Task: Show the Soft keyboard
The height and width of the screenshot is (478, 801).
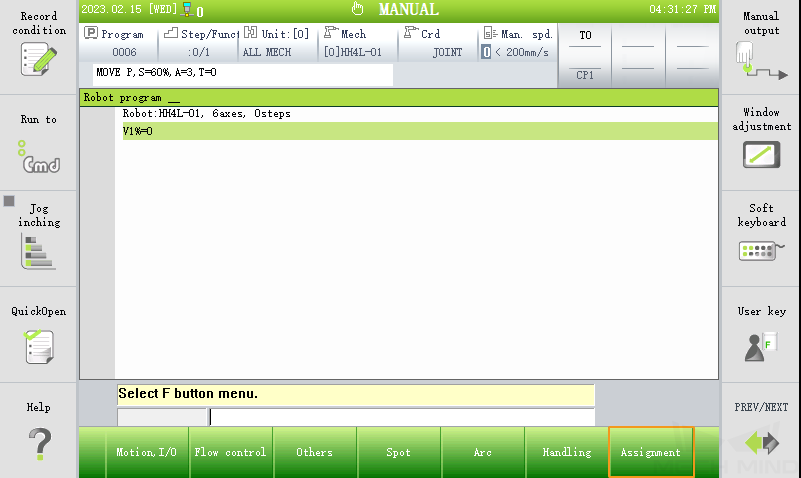Action: click(x=761, y=251)
